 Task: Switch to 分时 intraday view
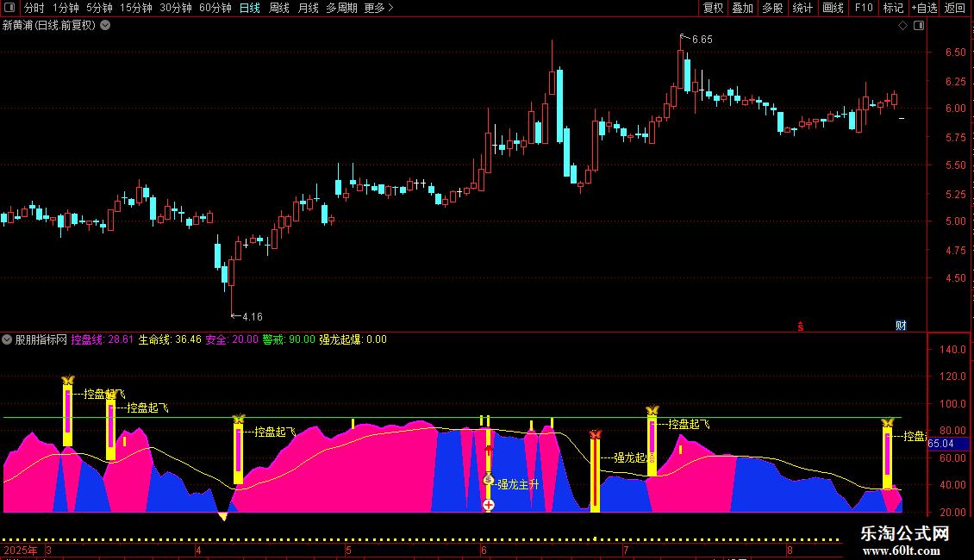[34, 8]
